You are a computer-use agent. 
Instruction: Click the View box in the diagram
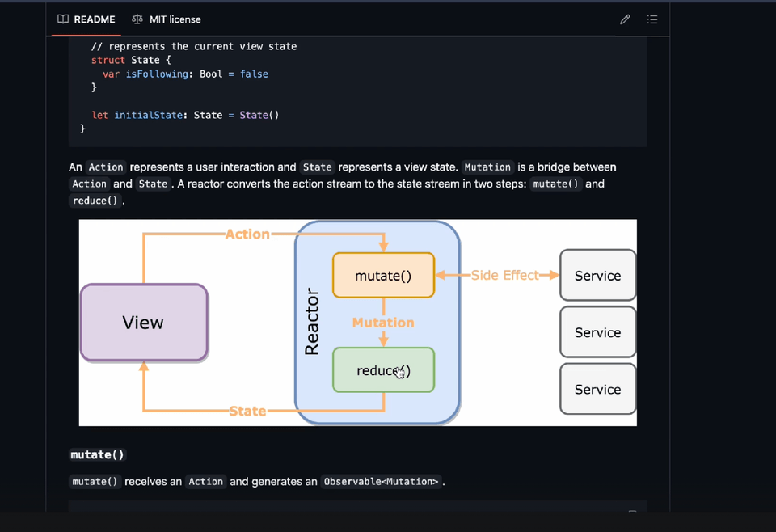[x=144, y=322]
